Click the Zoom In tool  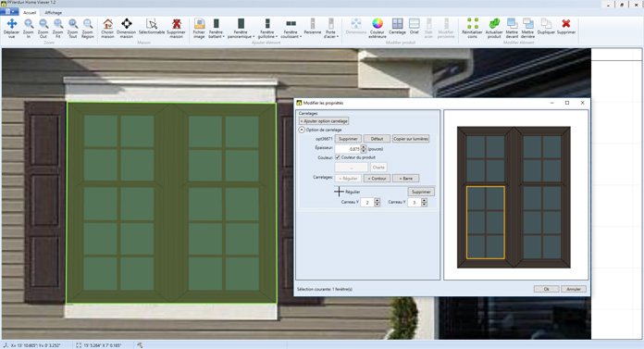pyautogui.click(x=29, y=29)
